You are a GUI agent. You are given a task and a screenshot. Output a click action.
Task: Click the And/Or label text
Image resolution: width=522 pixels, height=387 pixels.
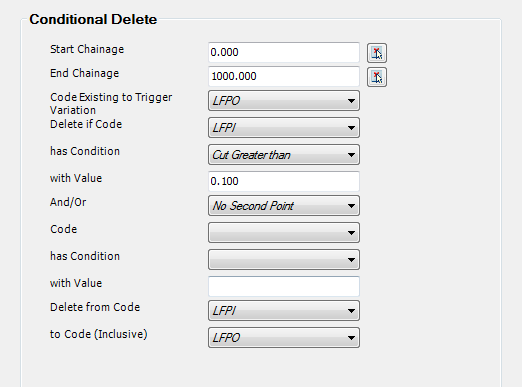[68, 202]
